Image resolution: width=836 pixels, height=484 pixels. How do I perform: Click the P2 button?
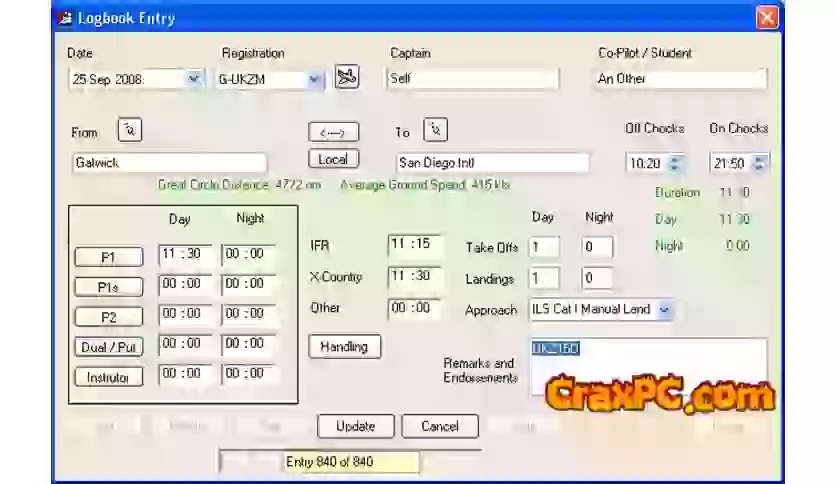(109, 317)
